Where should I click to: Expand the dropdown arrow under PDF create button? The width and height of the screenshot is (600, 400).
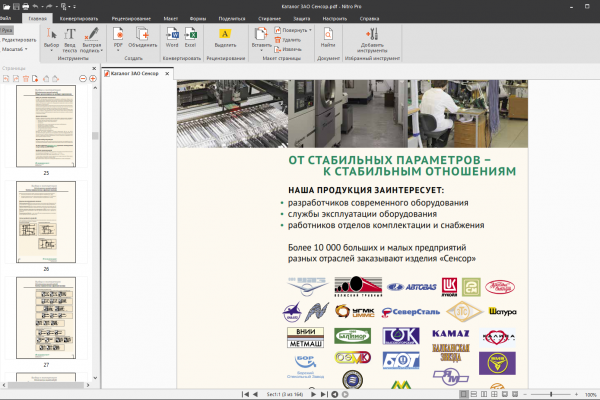click(118, 51)
